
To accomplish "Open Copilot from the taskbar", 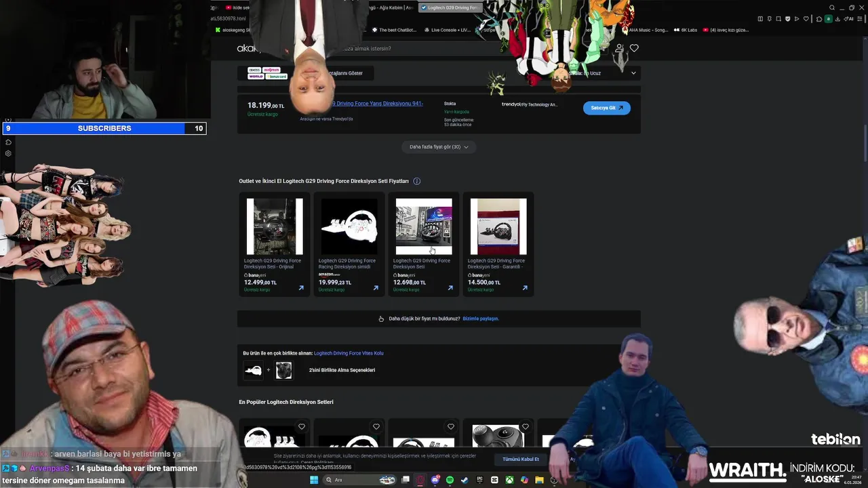I will pos(524,480).
